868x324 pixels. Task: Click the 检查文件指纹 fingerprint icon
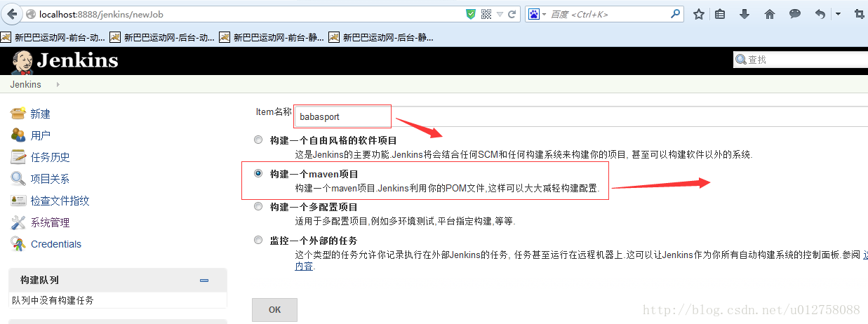pyautogui.click(x=18, y=201)
